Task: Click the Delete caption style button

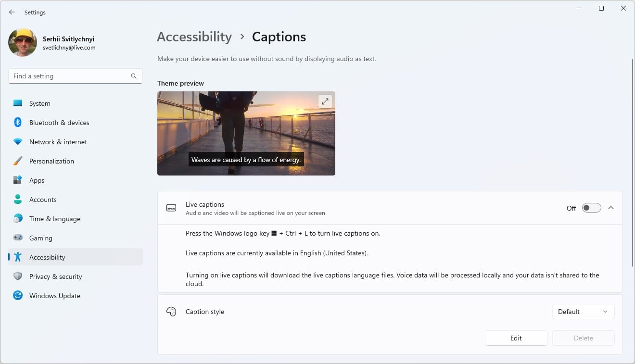Action: [x=583, y=338]
